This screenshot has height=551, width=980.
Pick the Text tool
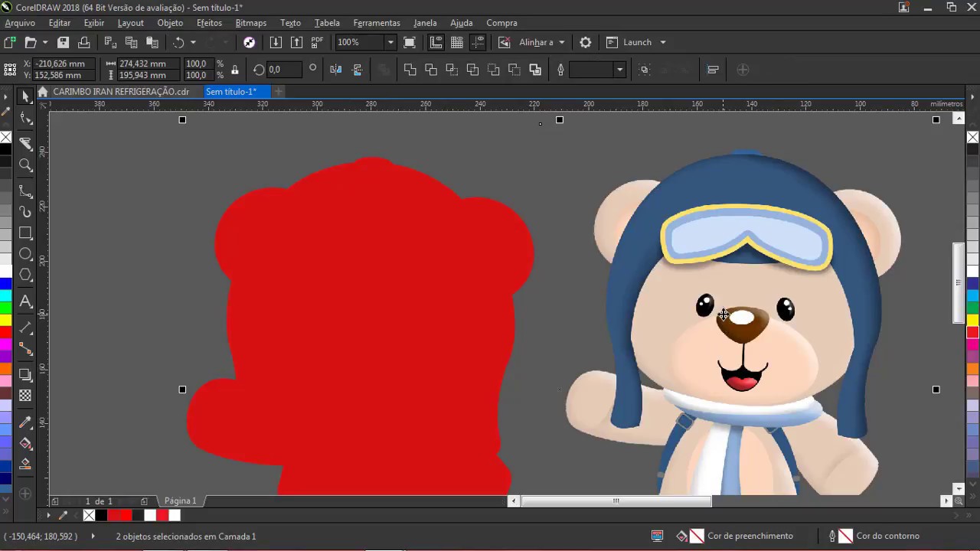pos(25,302)
